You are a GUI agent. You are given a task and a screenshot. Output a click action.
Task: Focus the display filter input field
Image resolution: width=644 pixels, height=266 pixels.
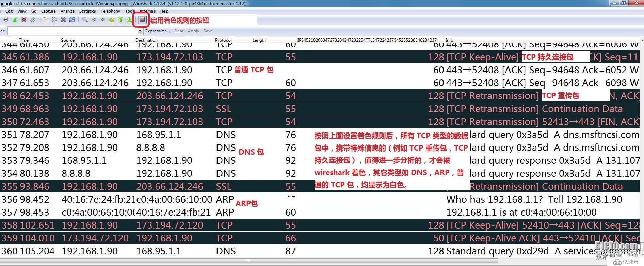point(72,31)
